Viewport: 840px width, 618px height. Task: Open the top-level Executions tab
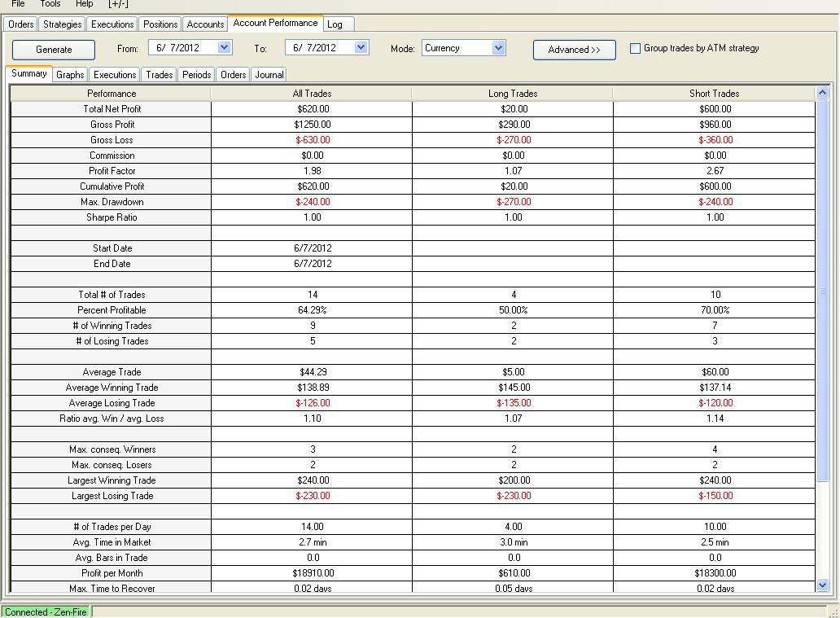coord(112,24)
